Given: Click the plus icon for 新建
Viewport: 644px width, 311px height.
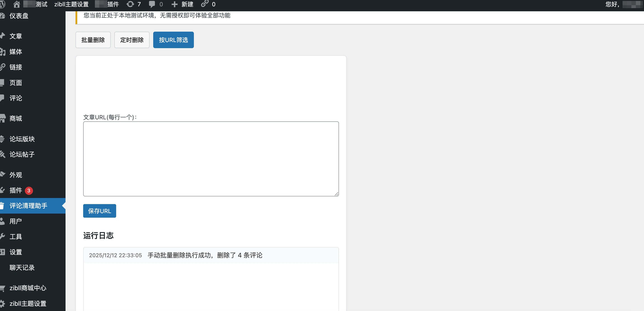Looking at the screenshot, I should coord(174,4).
